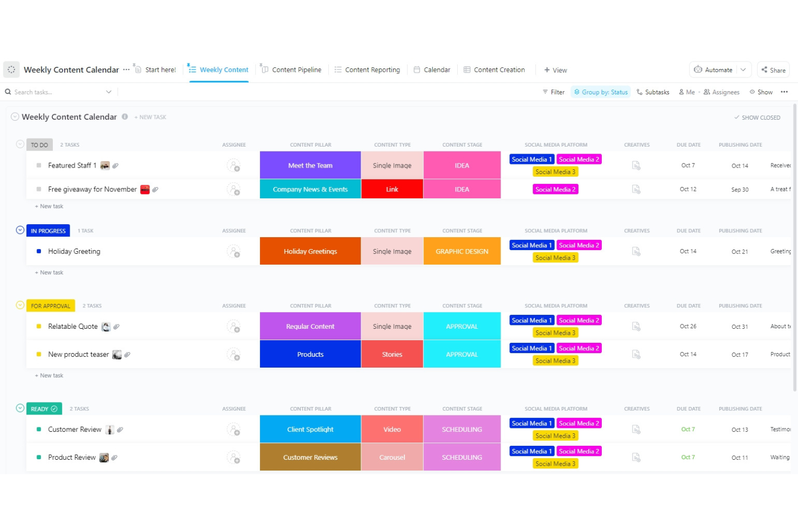This screenshot has height=532, width=798.
Task: Toggle status square of Customer Review
Action: pos(39,429)
